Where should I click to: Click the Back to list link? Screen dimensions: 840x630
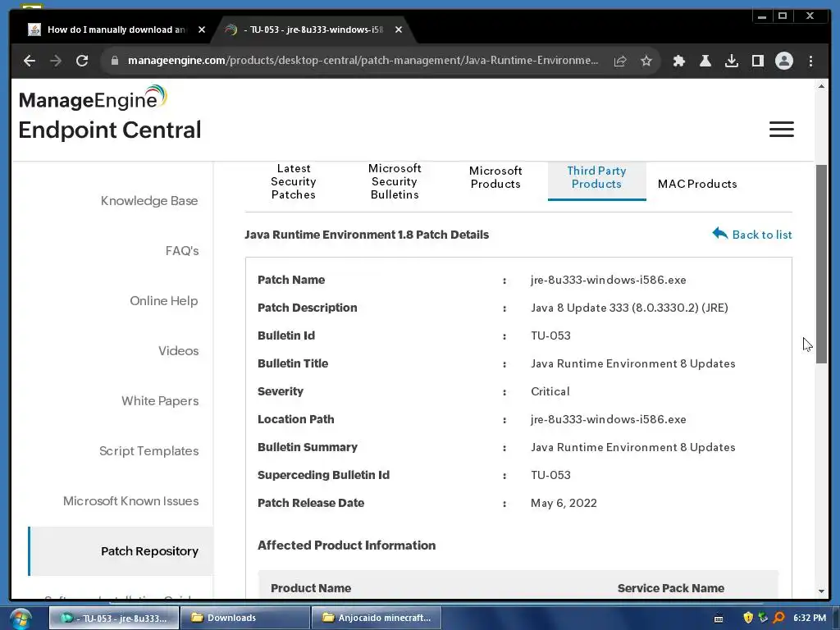coord(761,235)
